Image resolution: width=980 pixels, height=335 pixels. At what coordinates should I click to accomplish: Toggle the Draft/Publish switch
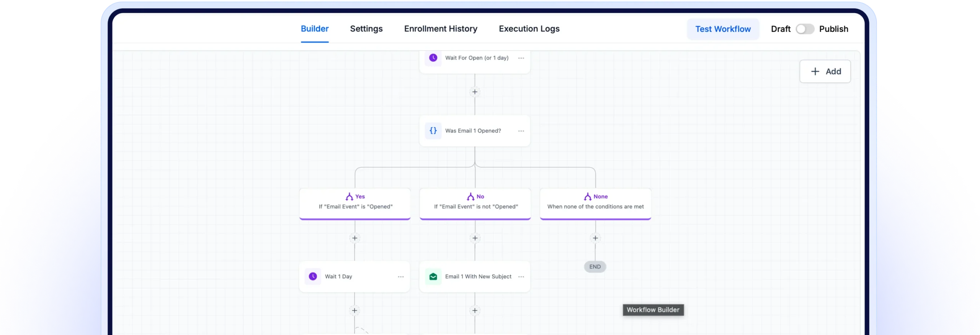[x=805, y=29]
